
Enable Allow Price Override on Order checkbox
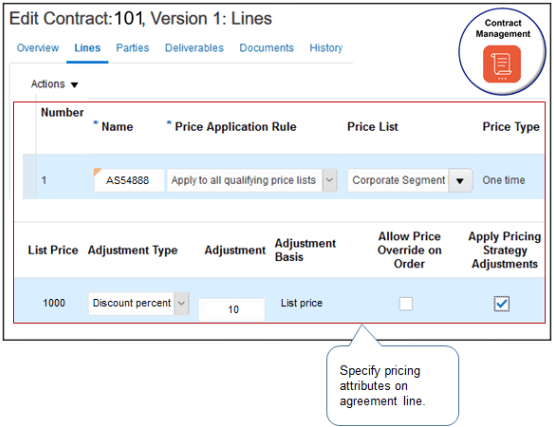click(406, 303)
